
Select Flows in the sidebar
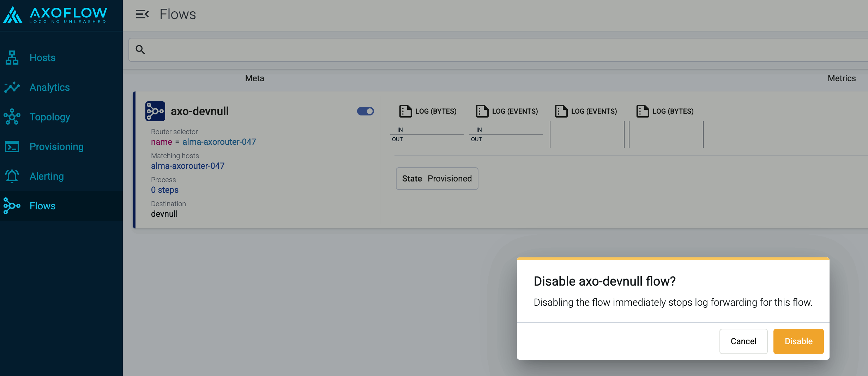coord(43,206)
